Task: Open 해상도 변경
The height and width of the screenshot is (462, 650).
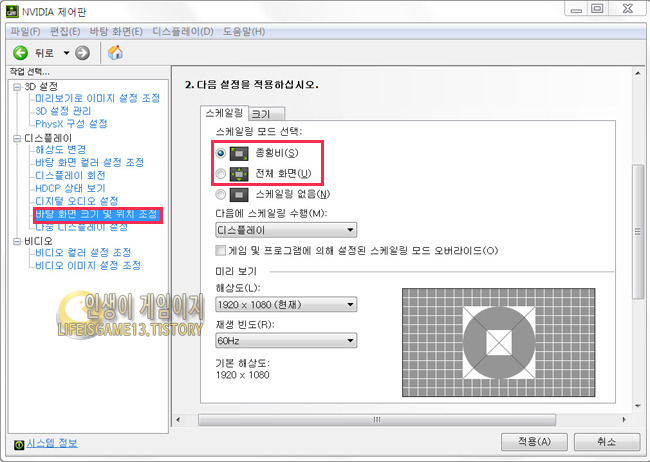Action: pyautogui.click(x=61, y=149)
